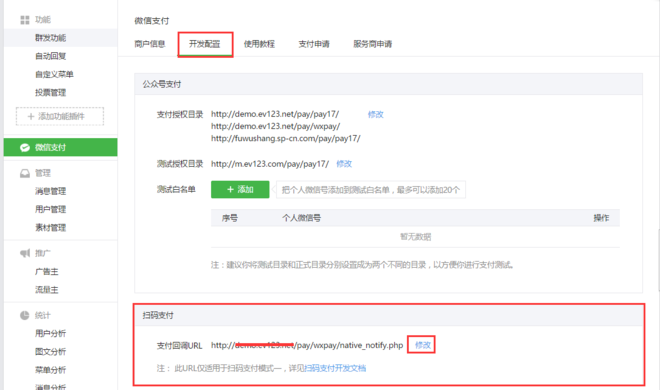The image size is (660, 390).
Task: Click the 功能 grid icon in sidebar
Action: coord(25,20)
